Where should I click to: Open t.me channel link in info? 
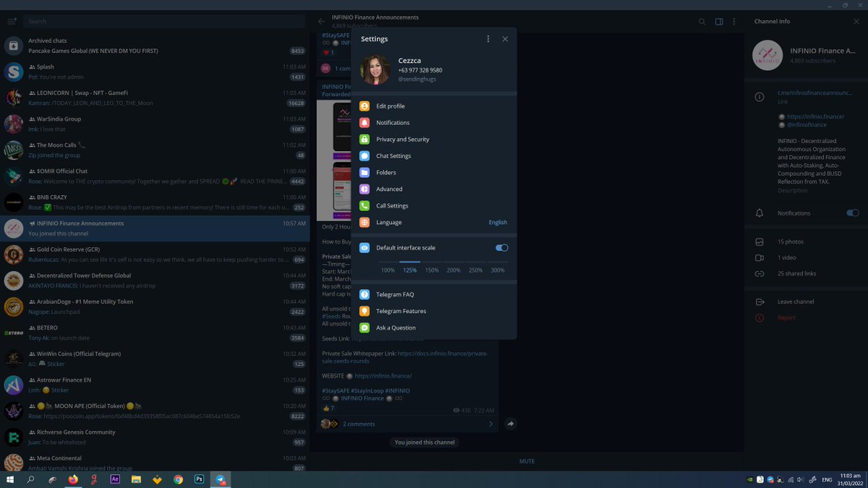click(817, 93)
